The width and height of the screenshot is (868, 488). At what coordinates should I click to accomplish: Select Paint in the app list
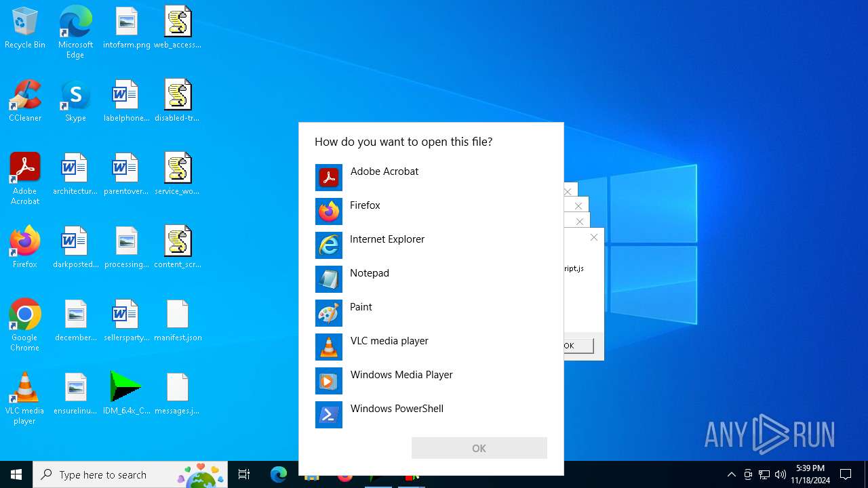pyautogui.click(x=431, y=313)
